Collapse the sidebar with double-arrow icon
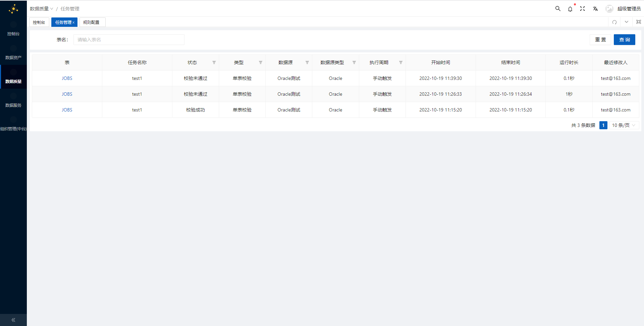The height and width of the screenshot is (326, 644). click(x=13, y=320)
